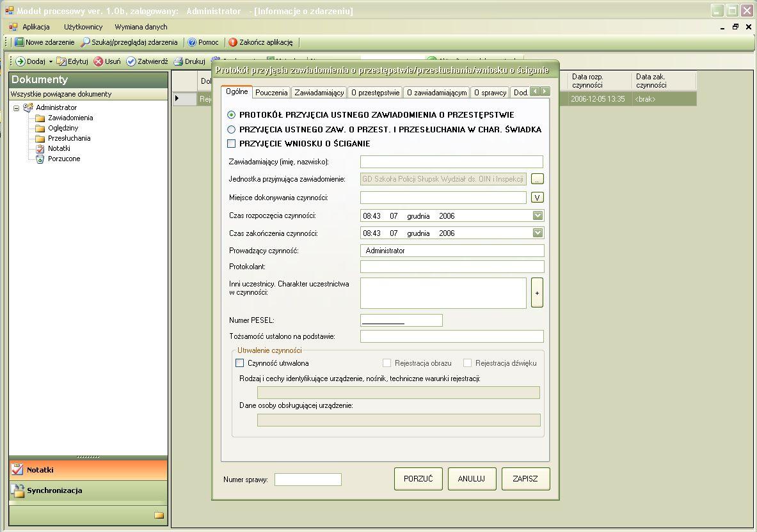Open the Dodaj dropdown arrow
Screen dimensions: 757x532
tap(51, 62)
